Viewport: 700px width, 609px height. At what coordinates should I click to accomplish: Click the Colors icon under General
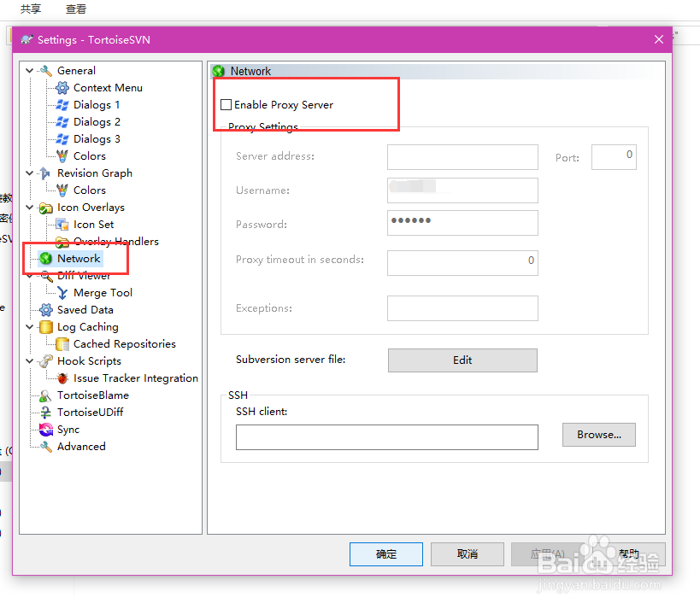(62, 156)
